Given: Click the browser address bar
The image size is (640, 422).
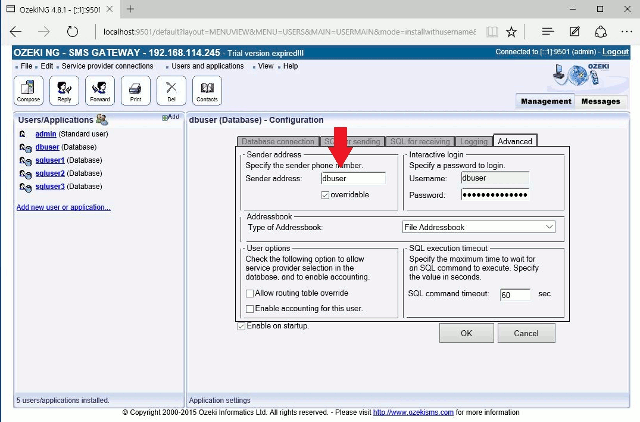Looking at the screenshot, I should (289, 31).
